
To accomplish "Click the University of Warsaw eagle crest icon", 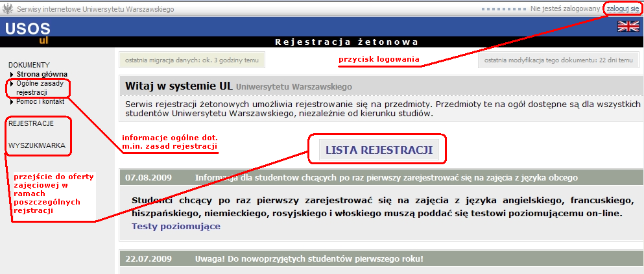I will click(x=7, y=8).
